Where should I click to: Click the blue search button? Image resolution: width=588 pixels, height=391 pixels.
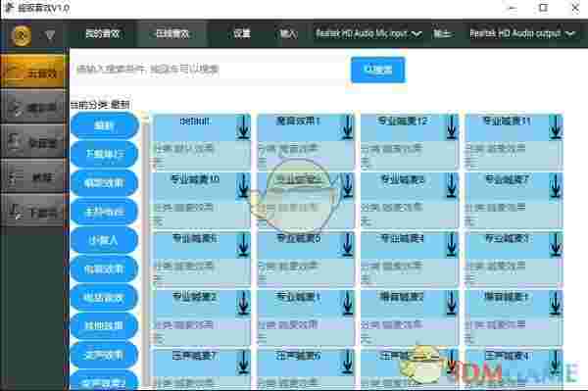click(x=378, y=70)
